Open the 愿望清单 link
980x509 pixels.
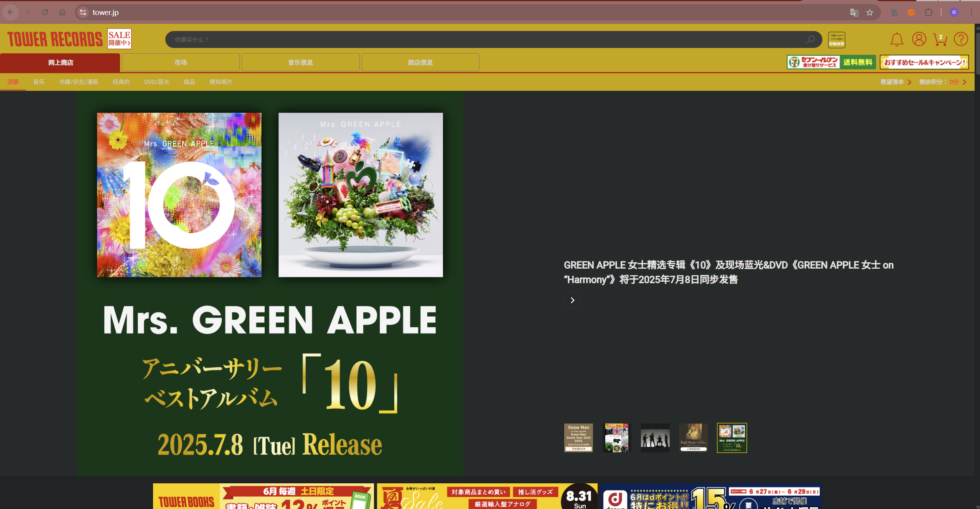pos(896,82)
